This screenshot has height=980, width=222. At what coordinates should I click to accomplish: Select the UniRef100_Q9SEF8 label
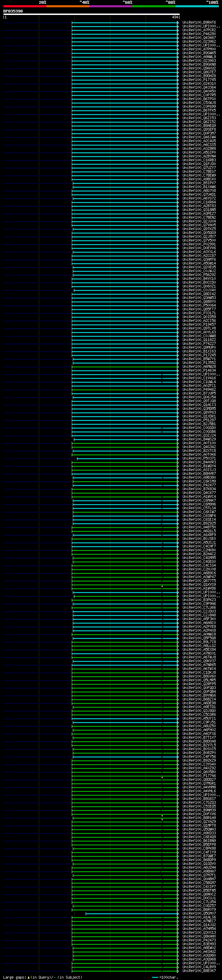pyautogui.click(x=199, y=129)
